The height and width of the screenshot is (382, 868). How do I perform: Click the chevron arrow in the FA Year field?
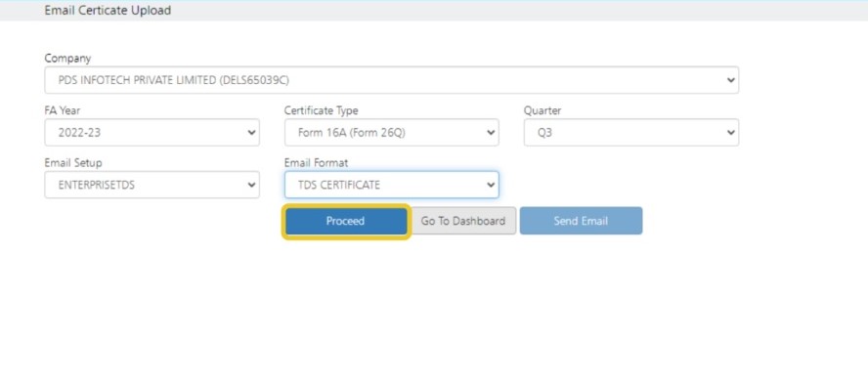[x=251, y=133]
